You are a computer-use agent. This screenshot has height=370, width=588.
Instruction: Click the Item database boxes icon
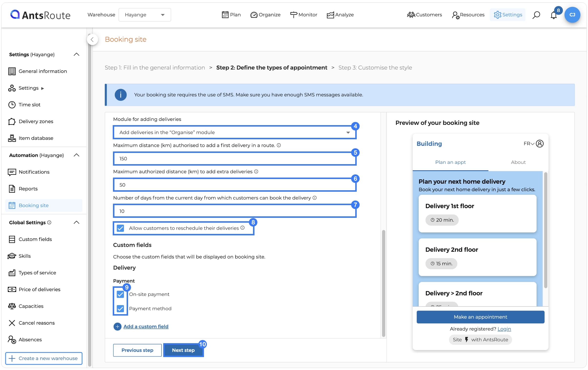pyautogui.click(x=12, y=138)
